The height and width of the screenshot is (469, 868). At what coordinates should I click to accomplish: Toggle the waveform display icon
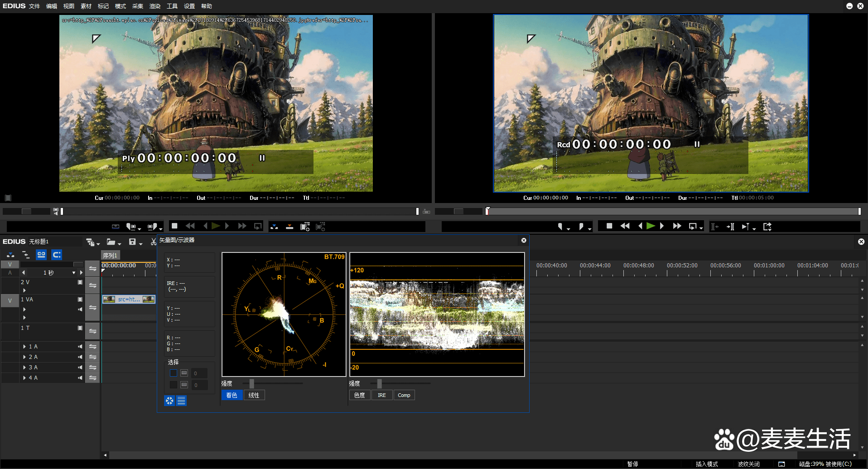click(181, 401)
